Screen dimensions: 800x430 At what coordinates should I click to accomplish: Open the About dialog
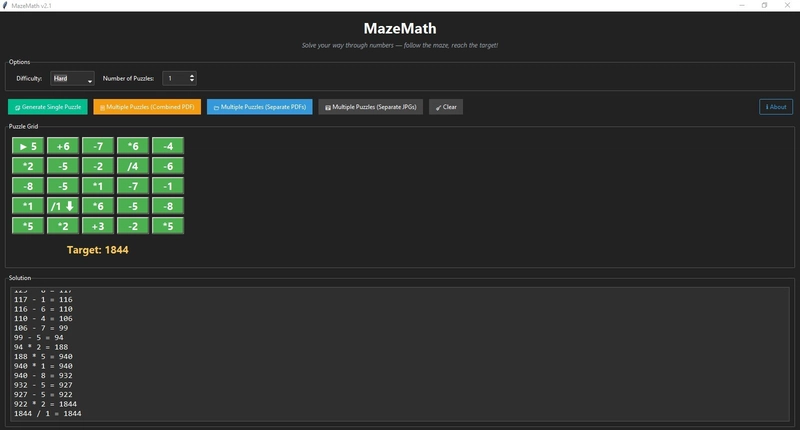click(776, 107)
